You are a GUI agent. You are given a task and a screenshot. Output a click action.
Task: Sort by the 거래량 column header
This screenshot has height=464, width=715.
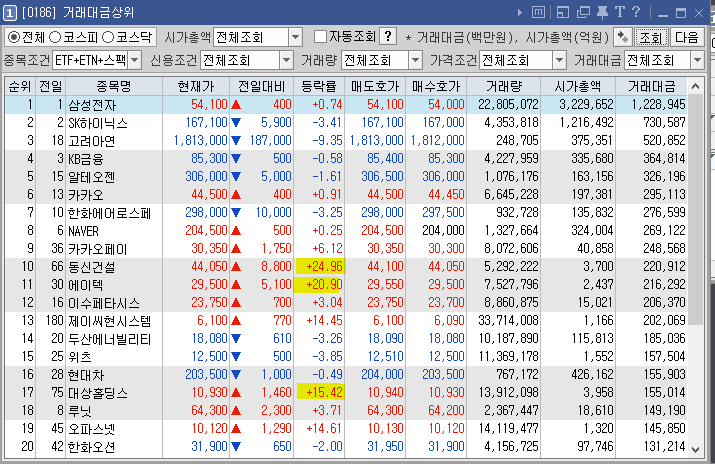click(x=504, y=86)
